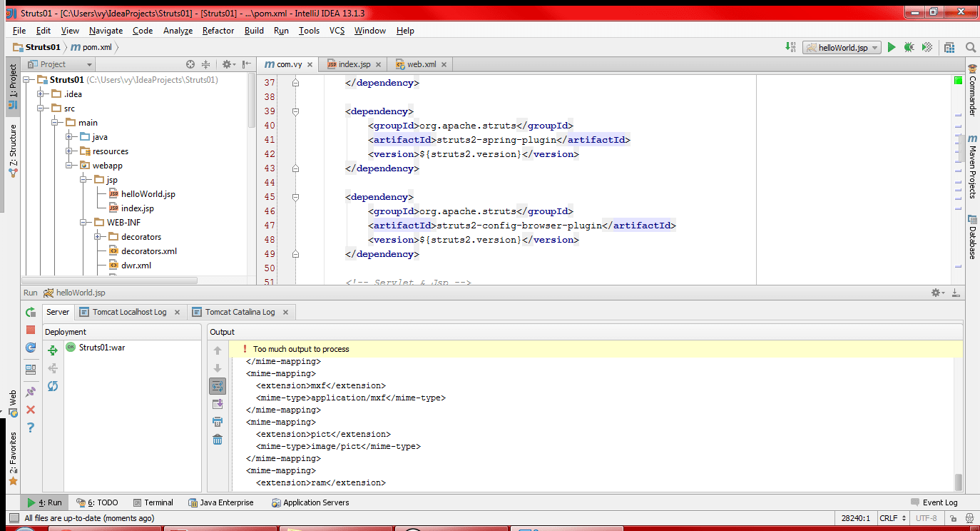Open the Project Structure dialog icon
The height and width of the screenshot is (531, 980).
949,47
